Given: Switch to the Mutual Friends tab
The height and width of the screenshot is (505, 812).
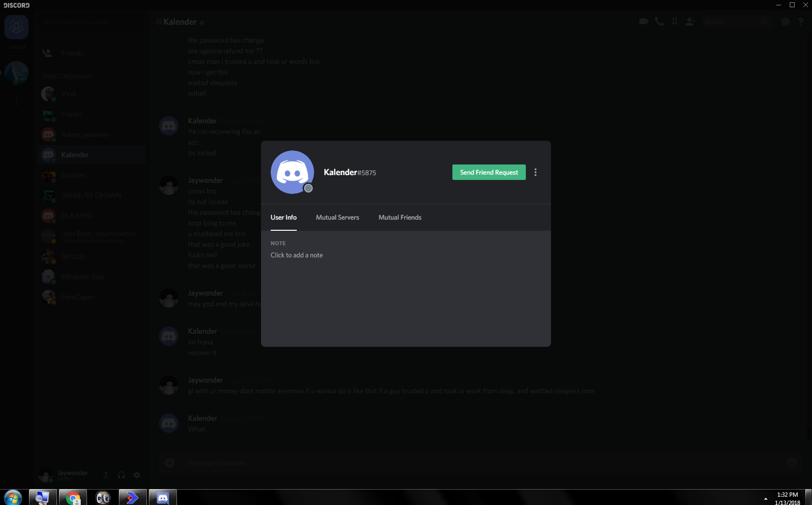Looking at the screenshot, I should tap(400, 217).
